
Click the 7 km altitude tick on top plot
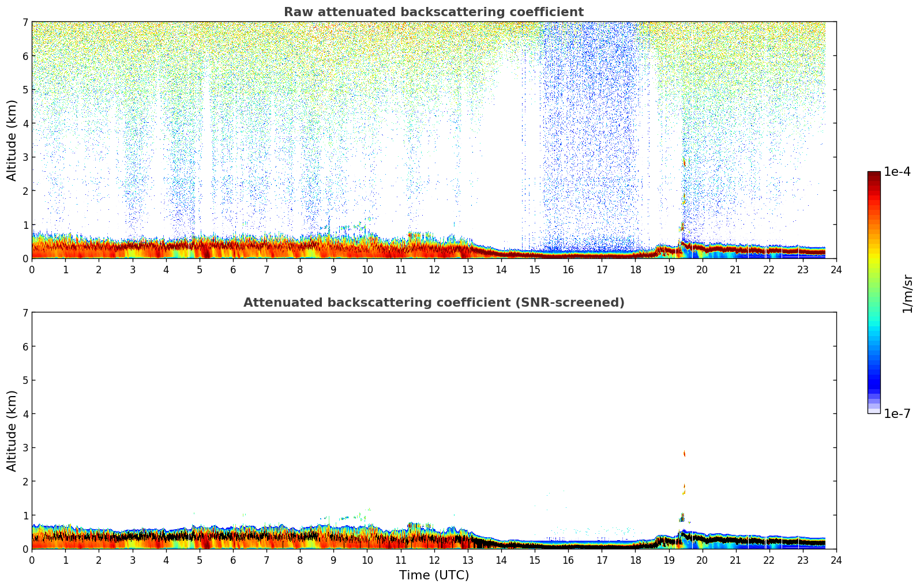point(25,22)
